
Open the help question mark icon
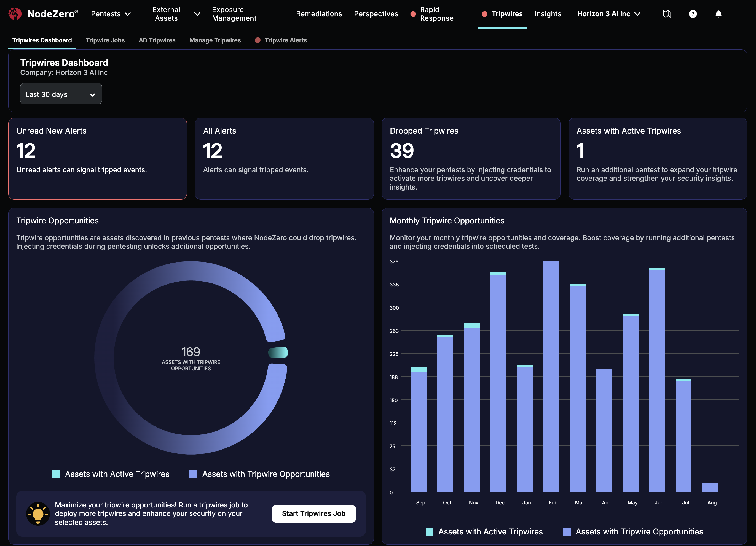(x=693, y=14)
